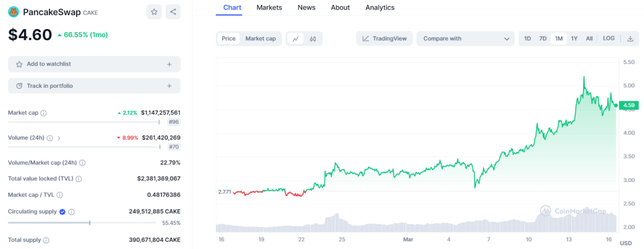Click the market cap rank #96 badge
Image resolution: width=644 pixels, height=249 pixels.
point(174,122)
